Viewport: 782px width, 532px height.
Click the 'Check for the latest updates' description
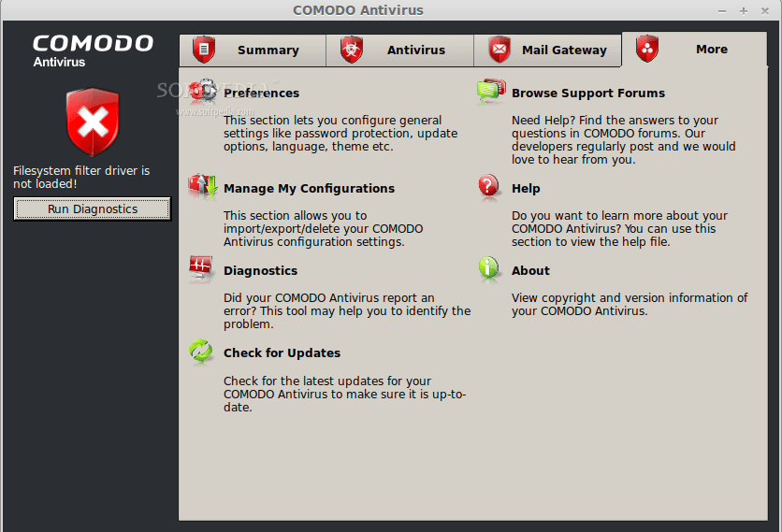coord(344,394)
